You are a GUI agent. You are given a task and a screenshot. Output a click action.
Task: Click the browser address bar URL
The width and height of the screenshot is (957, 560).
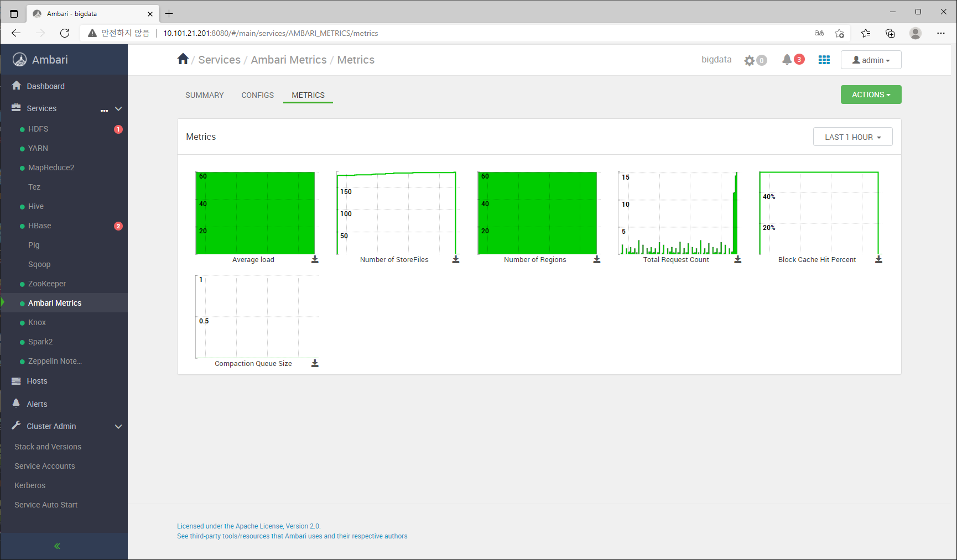271,33
